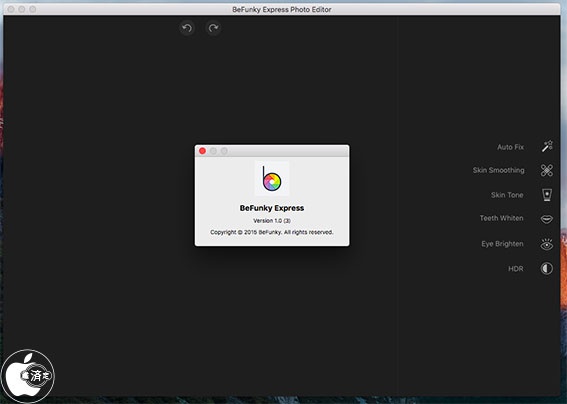
Task: Click the Redo arrow icon
Action: point(213,28)
